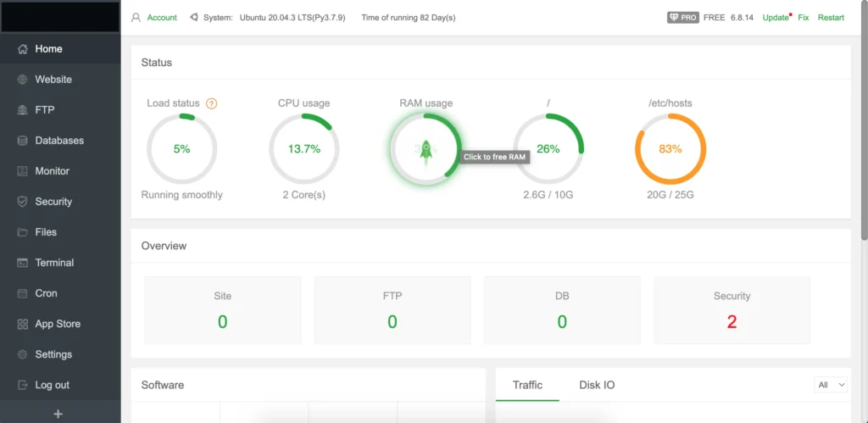Click the Fix link
The height and width of the screenshot is (423, 868).
click(804, 17)
